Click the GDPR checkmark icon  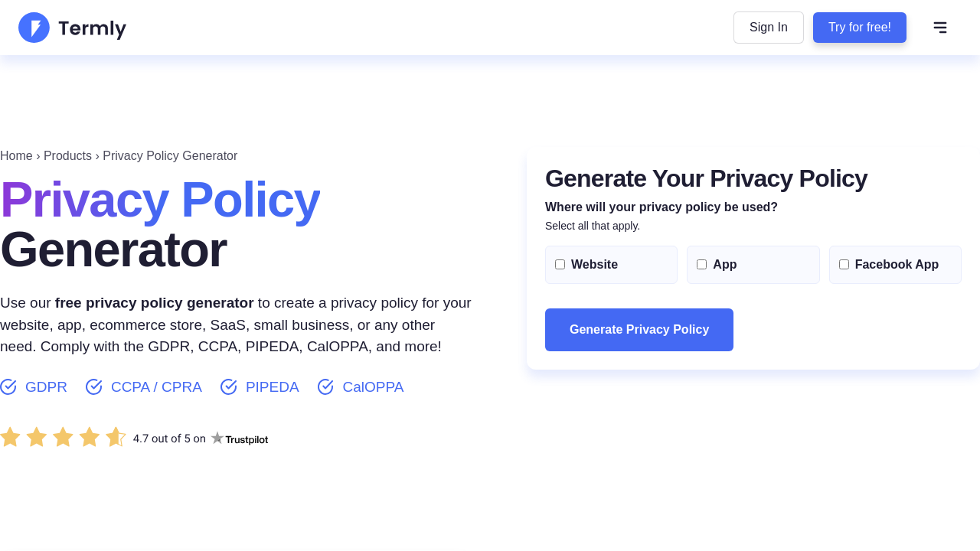pyautogui.click(x=8, y=387)
